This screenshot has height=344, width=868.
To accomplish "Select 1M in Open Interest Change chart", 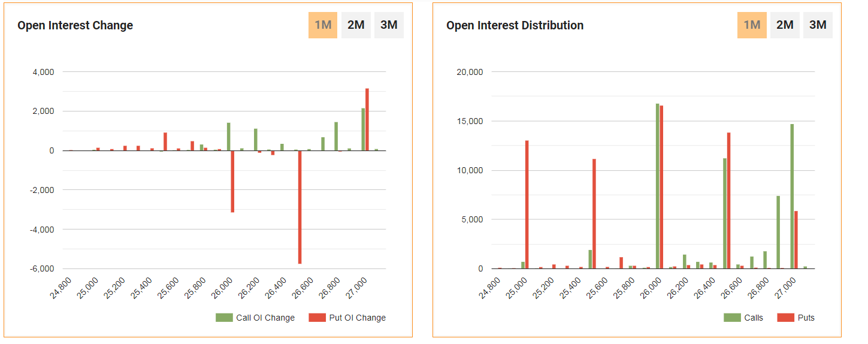I will [323, 25].
